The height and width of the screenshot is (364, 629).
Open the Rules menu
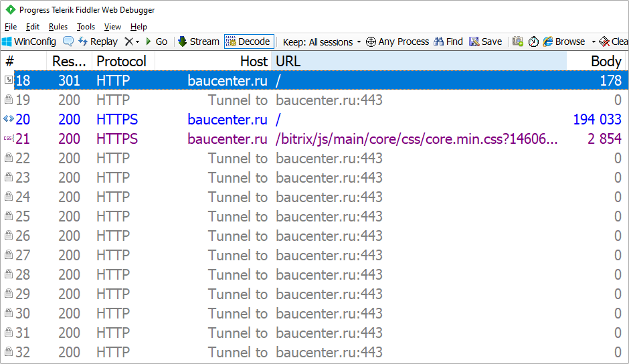(58, 27)
